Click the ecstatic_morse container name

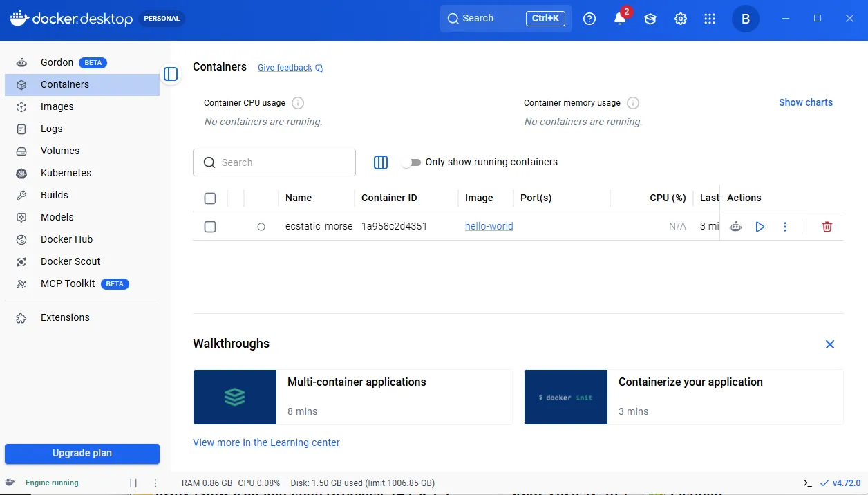[x=319, y=226]
